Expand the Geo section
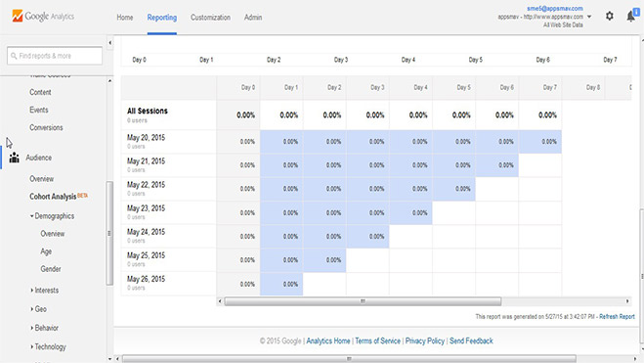This screenshot has height=363, width=644. tap(39, 309)
